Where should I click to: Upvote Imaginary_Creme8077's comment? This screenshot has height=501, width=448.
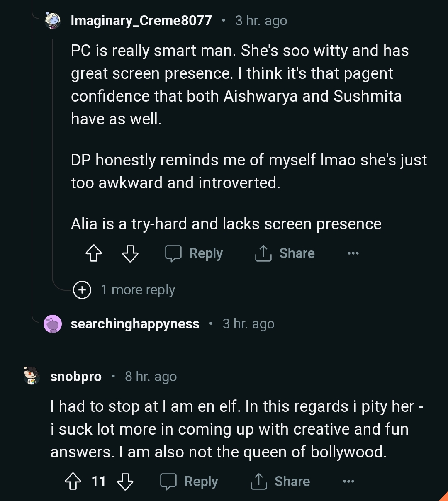93,253
